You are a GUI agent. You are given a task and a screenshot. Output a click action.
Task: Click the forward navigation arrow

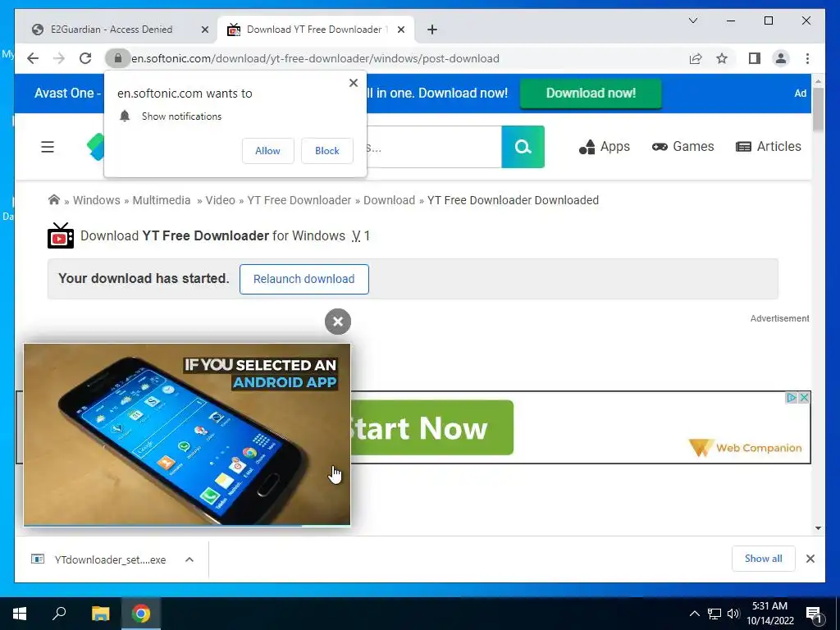59,58
